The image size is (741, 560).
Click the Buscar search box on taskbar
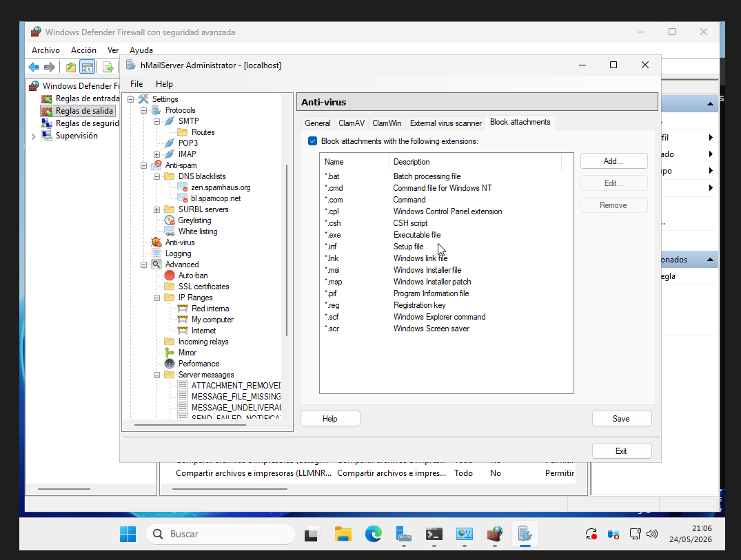[220, 534]
